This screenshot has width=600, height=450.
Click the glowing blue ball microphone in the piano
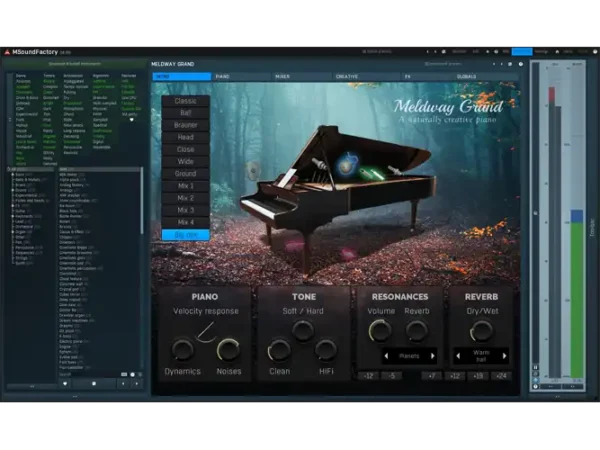pos(347,163)
